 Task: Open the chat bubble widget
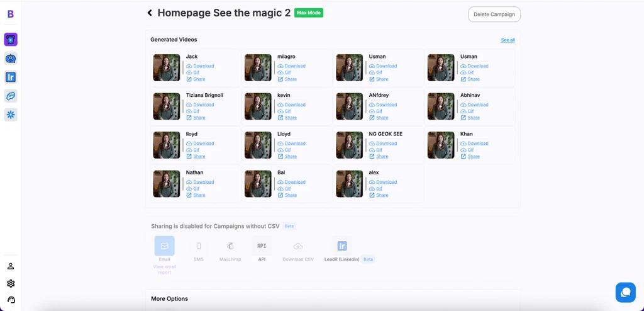click(x=625, y=292)
